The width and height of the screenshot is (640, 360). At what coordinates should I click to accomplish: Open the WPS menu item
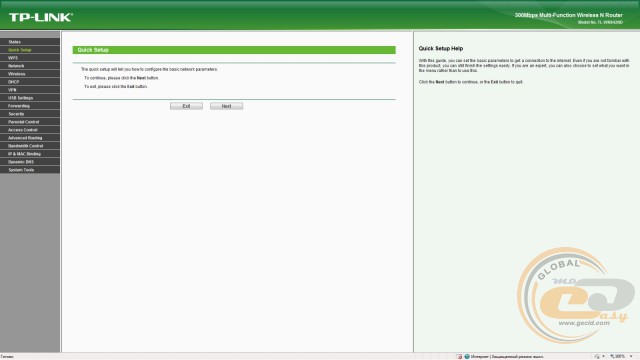[x=30, y=58]
